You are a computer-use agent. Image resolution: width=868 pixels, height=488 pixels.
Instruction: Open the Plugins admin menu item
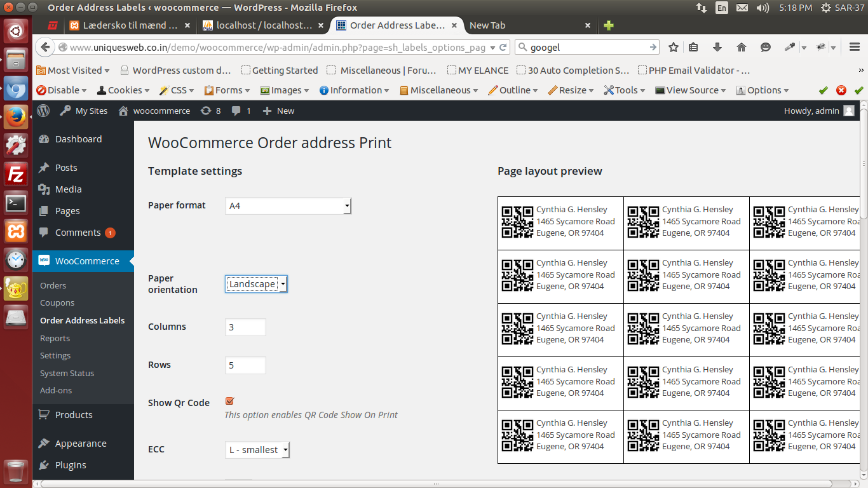(83, 465)
